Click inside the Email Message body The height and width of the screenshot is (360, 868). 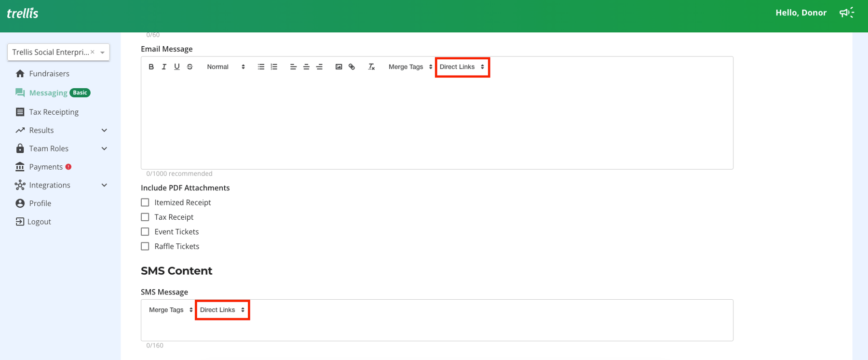tap(437, 122)
